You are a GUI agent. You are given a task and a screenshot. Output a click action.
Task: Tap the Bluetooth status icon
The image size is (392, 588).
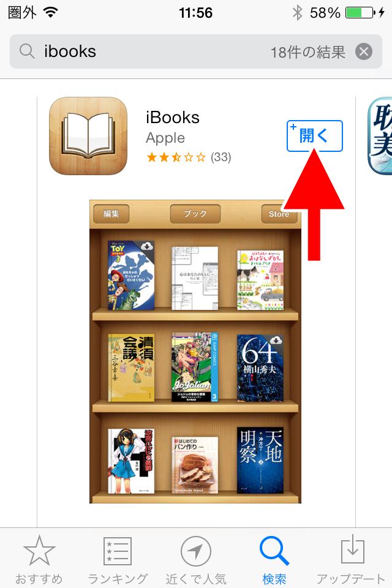(297, 13)
